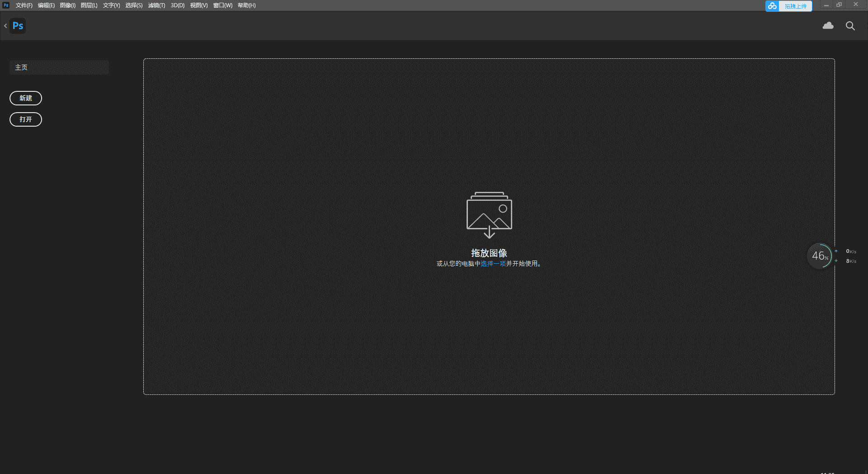
Task: Open the cloud documents icon
Action: click(x=828, y=26)
